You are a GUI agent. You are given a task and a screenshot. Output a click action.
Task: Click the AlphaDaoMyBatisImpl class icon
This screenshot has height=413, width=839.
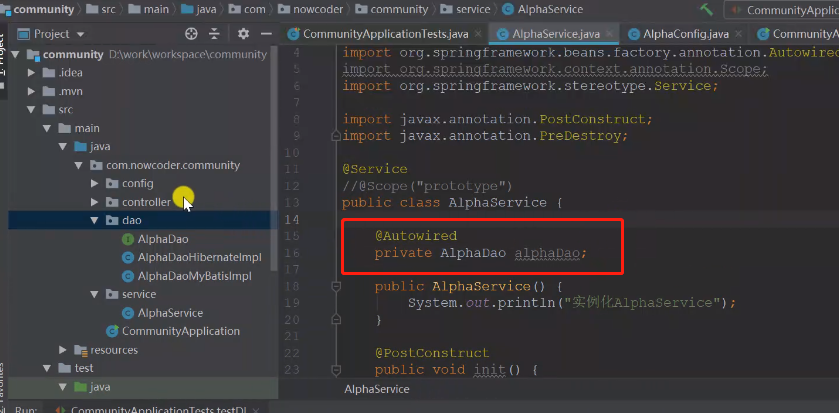[x=128, y=276]
